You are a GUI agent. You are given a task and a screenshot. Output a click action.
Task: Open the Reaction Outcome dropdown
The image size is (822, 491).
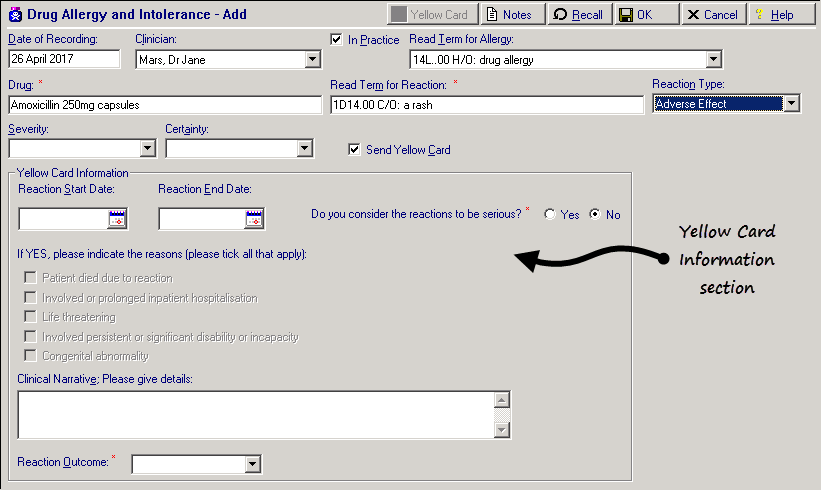(x=253, y=464)
